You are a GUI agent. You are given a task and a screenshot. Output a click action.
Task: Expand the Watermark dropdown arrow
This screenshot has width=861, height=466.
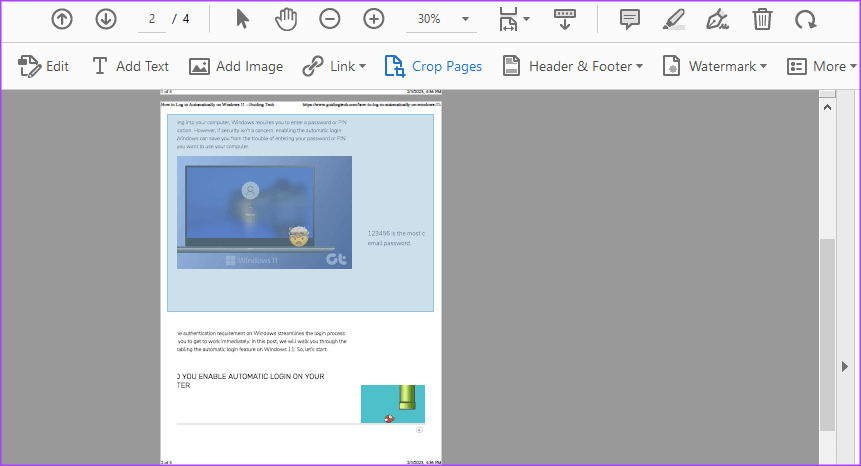point(764,66)
